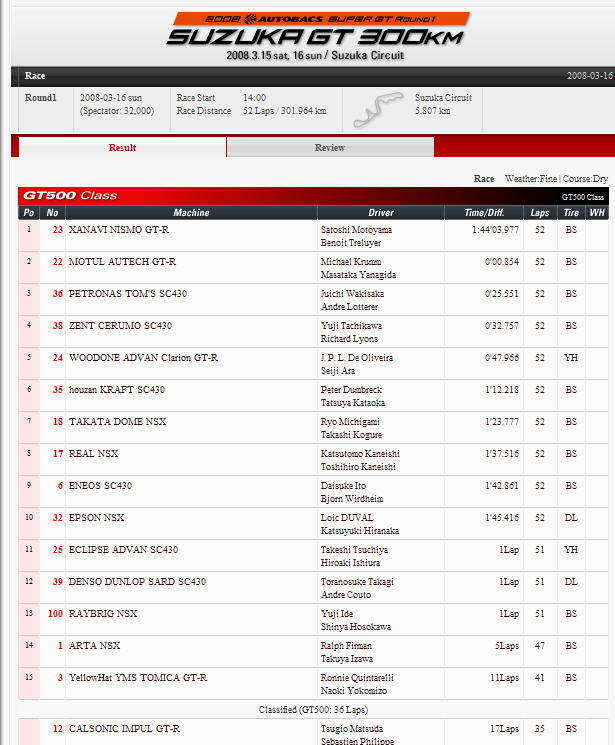This screenshot has width=615, height=745.
Task: Click driver name Satoshi Motoyama
Action: 356,230
